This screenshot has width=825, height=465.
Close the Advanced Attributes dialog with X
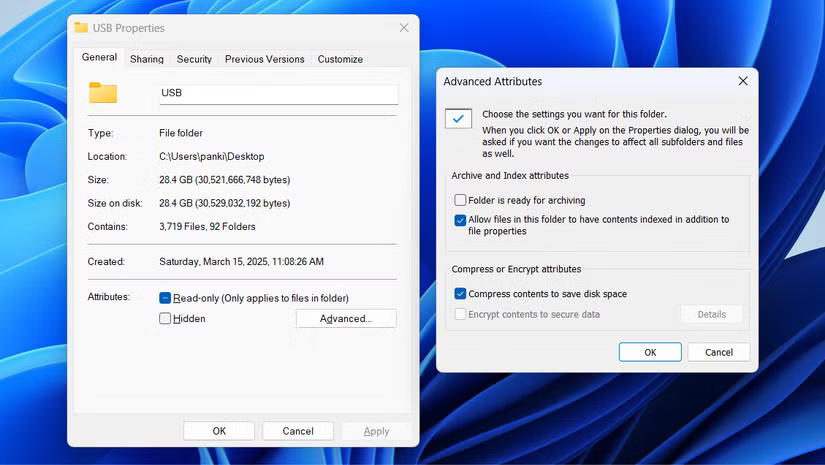[x=742, y=81]
